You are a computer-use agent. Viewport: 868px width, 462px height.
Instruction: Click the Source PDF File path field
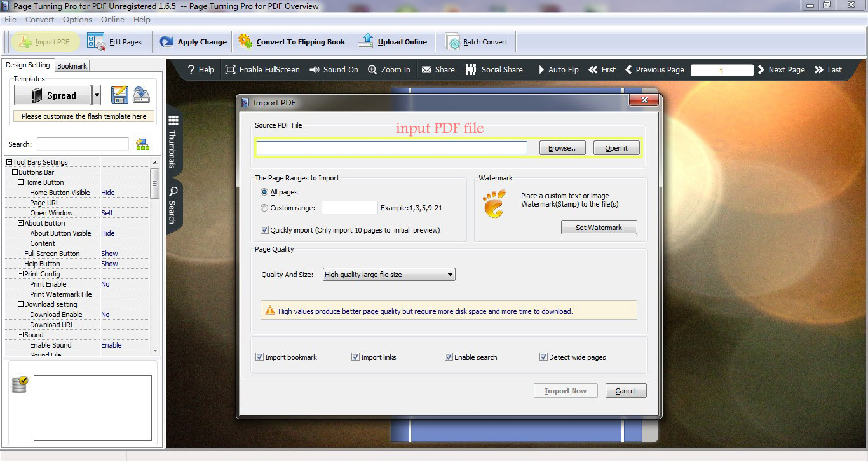(391, 147)
